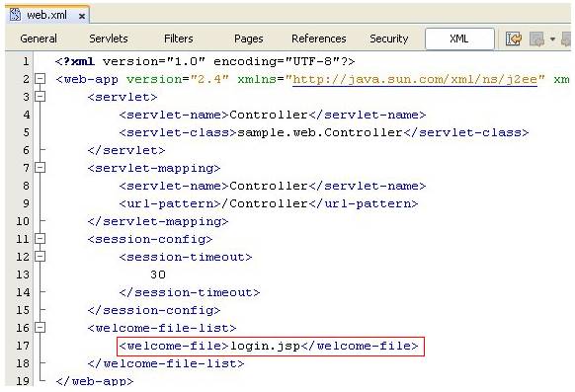Select the XML source view button
Viewport: 575px width, 392px height.
point(459,39)
